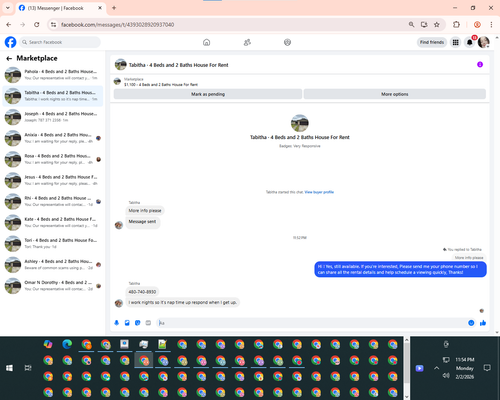Screen dimensions: 500x400
Task: Open volume control in system tray
Action: (x=446, y=376)
